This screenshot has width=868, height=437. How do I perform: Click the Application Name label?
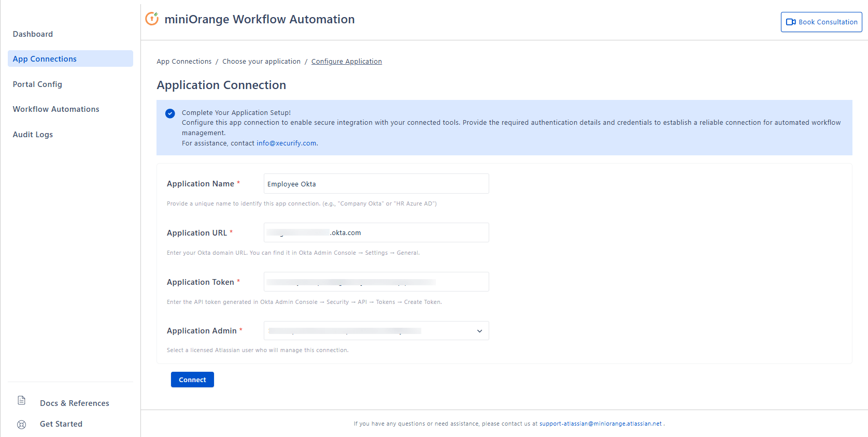[201, 184]
